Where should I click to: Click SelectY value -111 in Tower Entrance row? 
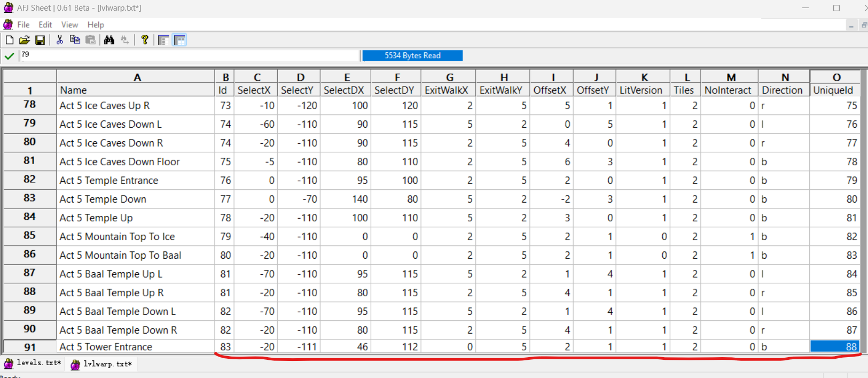[299, 346]
